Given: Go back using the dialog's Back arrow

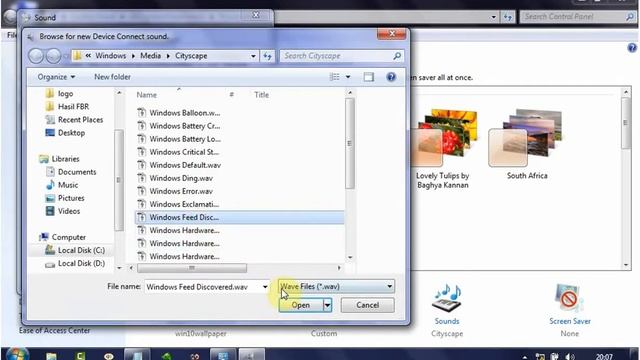Looking at the screenshot, I should pos(36,56).
